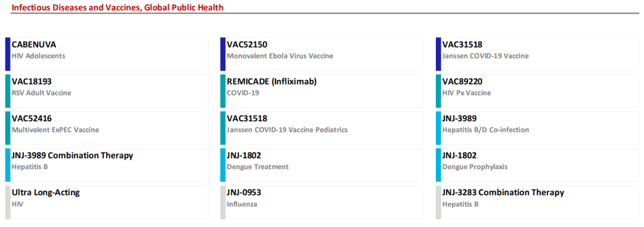Image resolution: width=644 pixels, height=227 pixels.
Task: Click the dark blue bar beside CABENUVA
Action: click(8, 54)
